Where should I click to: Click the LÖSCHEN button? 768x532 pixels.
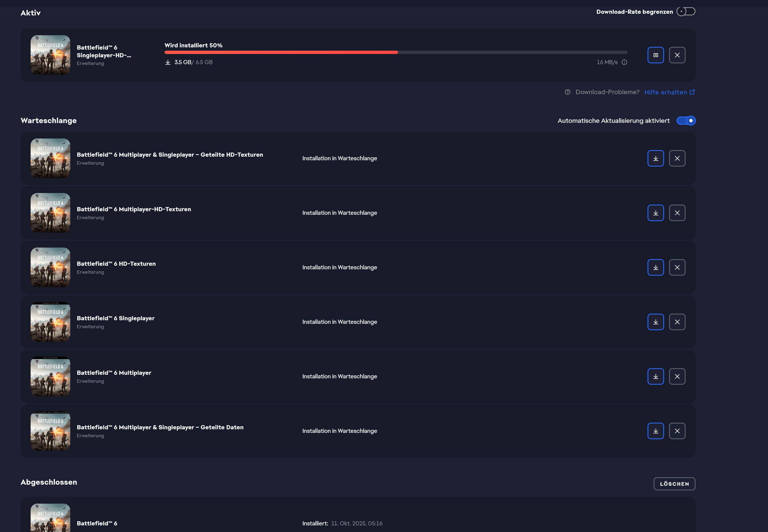674,484
